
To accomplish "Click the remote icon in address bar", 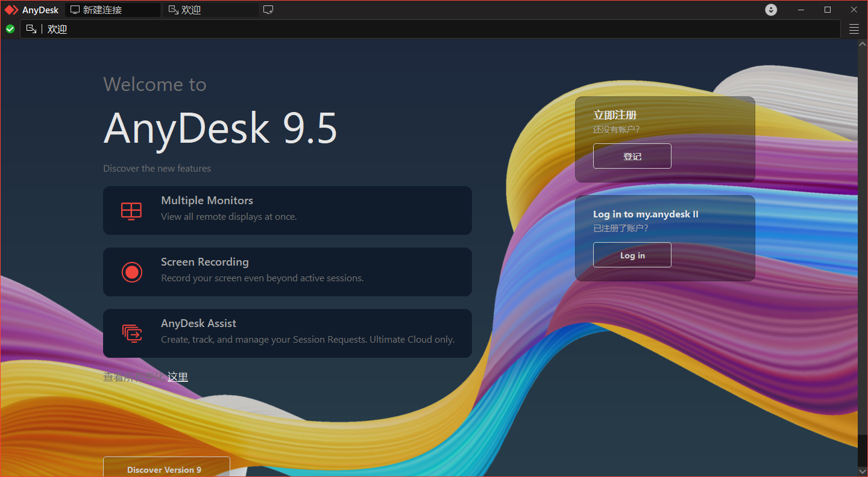I will pos(31,29).
